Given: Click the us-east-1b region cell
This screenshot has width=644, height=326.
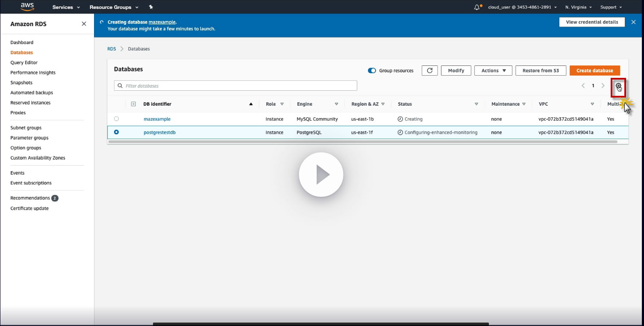Looking at the screenshot, I should pos(362,119).
